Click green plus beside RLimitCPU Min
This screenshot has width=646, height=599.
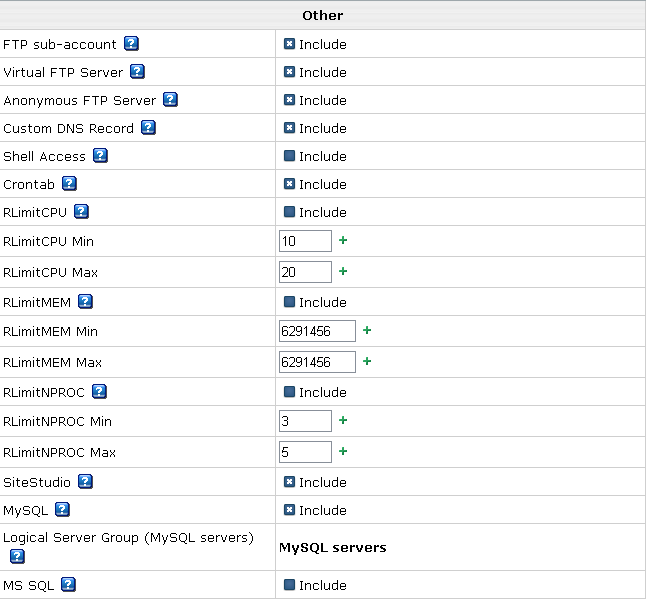click(x=343, y=241)
